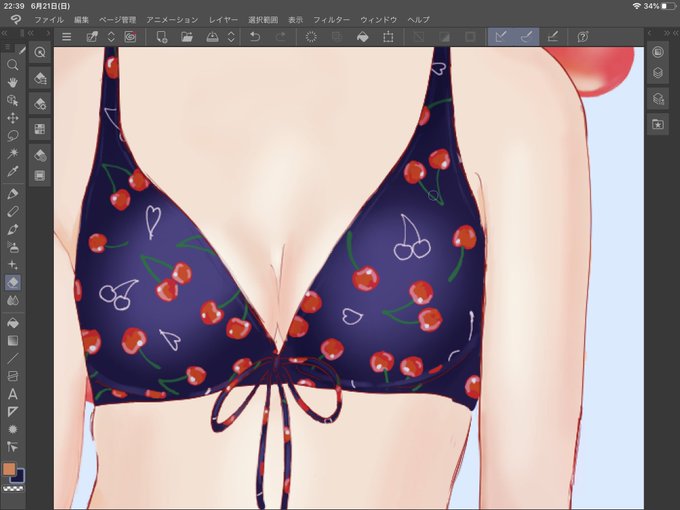Select the Gradient tool
680x510 pixels.
pos(13,340)
